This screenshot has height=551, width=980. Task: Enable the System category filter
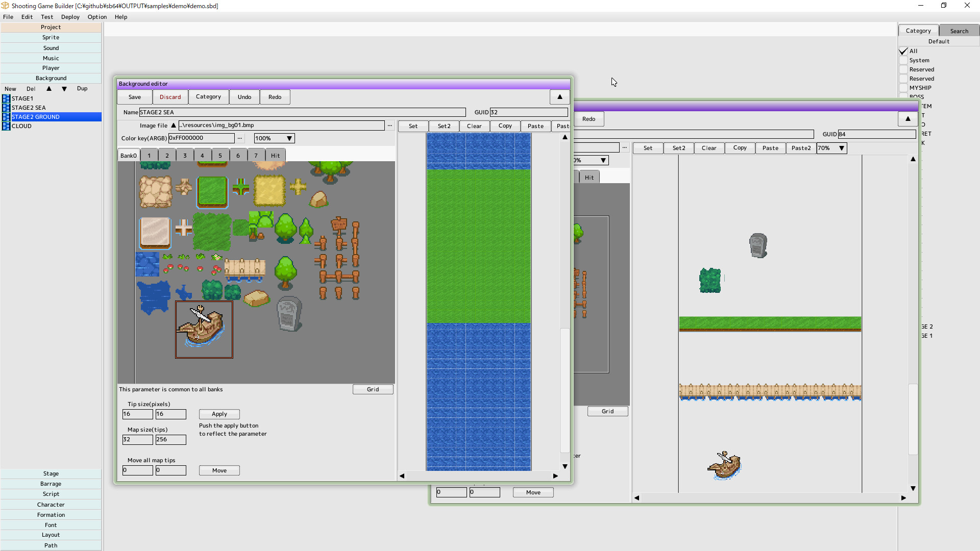coord(903,60)
